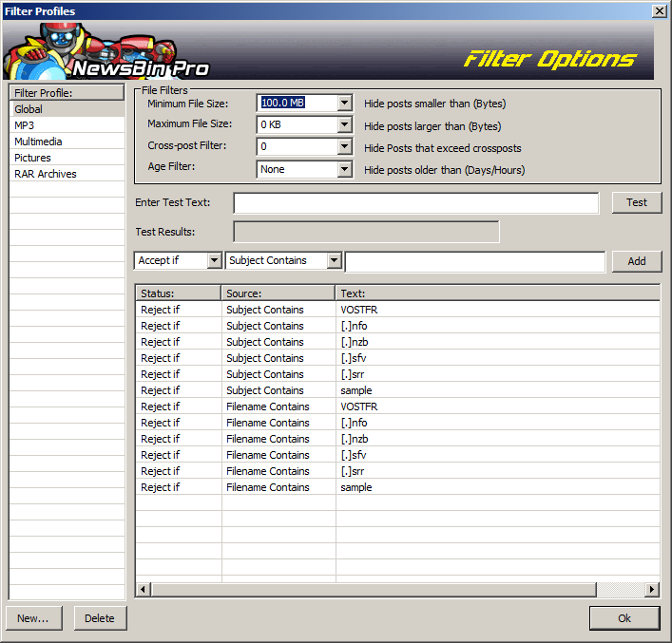Select the Multimedia filter profile
This screenshot has height=643, width=672.
[67, 142]
